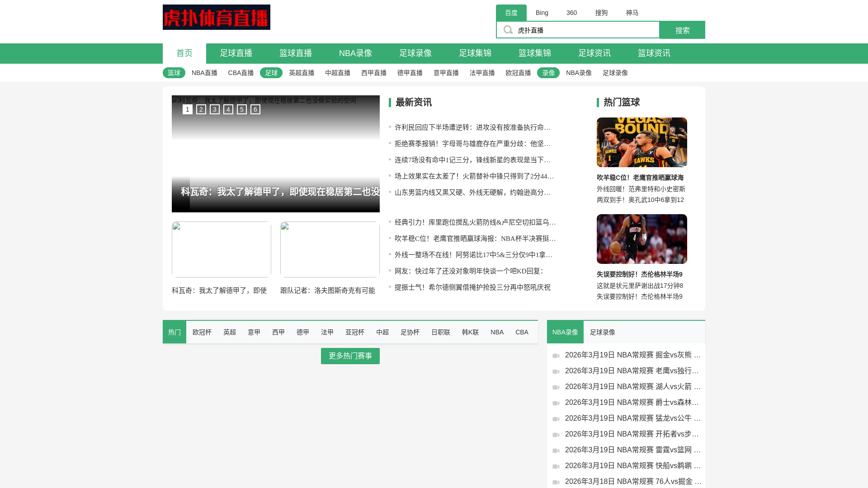Go to carousel slide 2
Image resolution: width=868 pixels, height=488 pixels.
pos(201,109)
